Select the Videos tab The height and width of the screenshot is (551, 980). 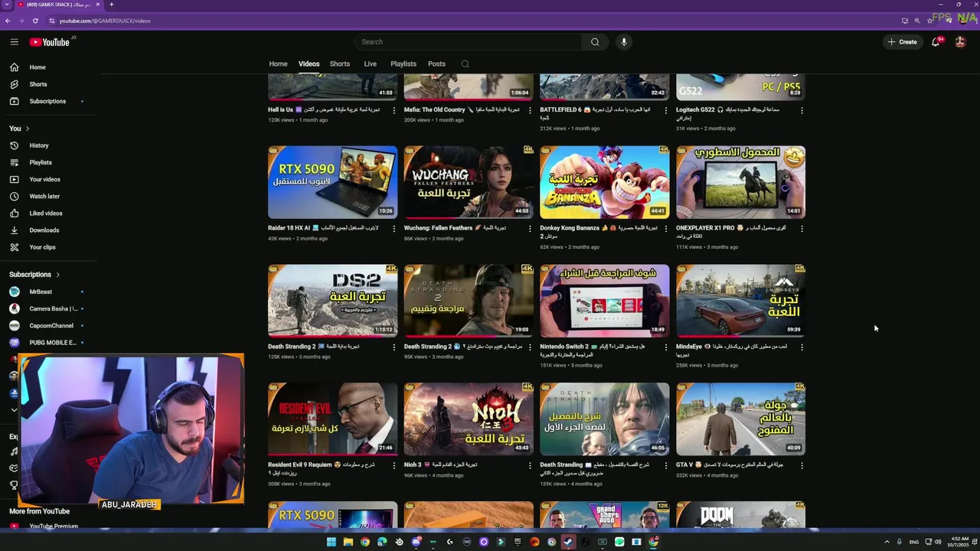[x=309, y=64]
